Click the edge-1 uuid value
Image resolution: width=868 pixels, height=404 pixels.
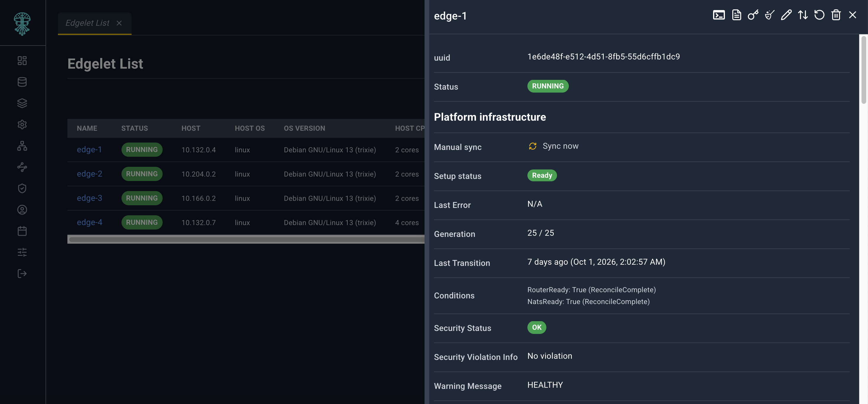[x=603, y=56]
